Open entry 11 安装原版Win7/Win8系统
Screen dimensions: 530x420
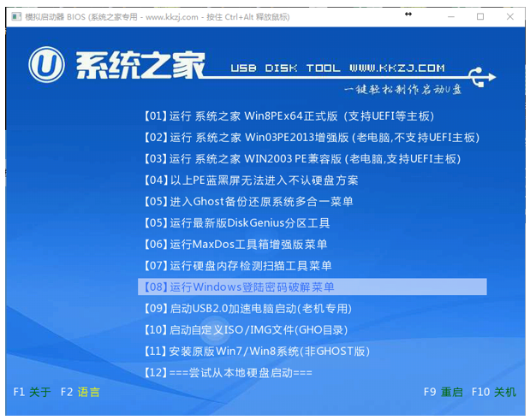click(x=257, y=351)
